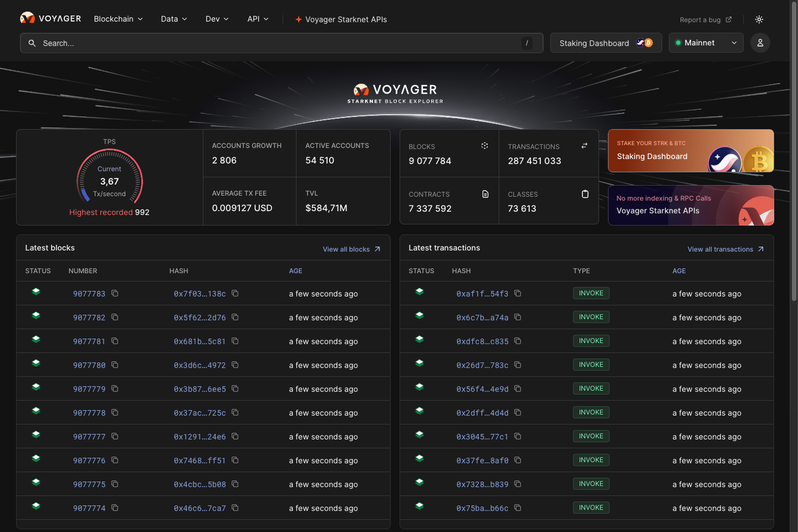Copy transaction hash 0x3045…77c1

tap(518, 436)
